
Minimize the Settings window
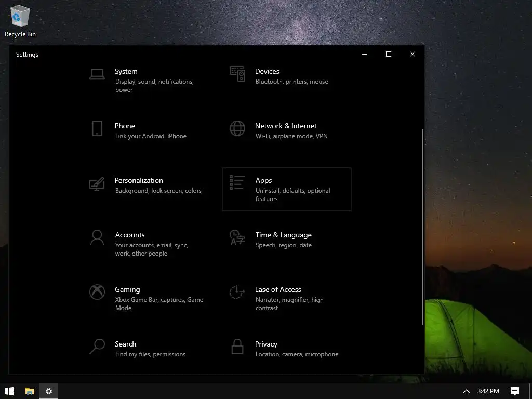pyautogui.click(x=365, y=54)
